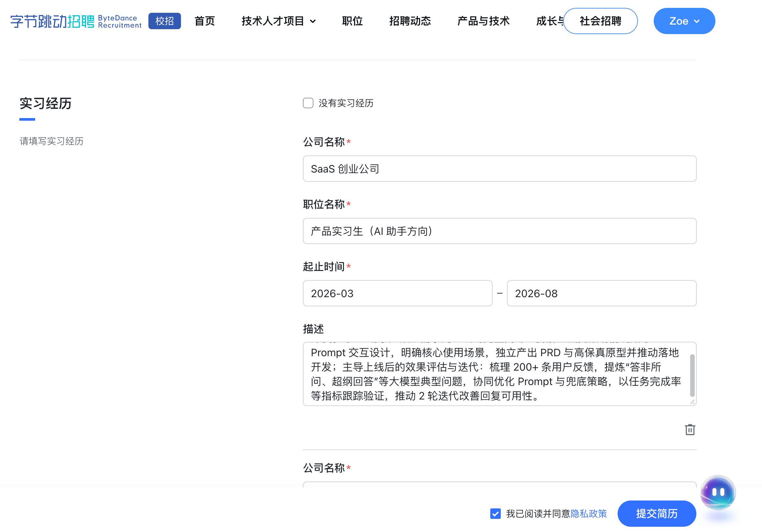This screenshot has height=532, width=762.
Task: Click the 校招 badge tab
Action: click(x=165, y=21)
